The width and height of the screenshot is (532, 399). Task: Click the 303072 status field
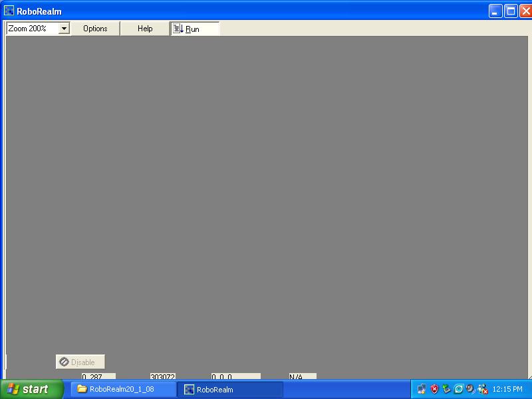pos(162,376)
